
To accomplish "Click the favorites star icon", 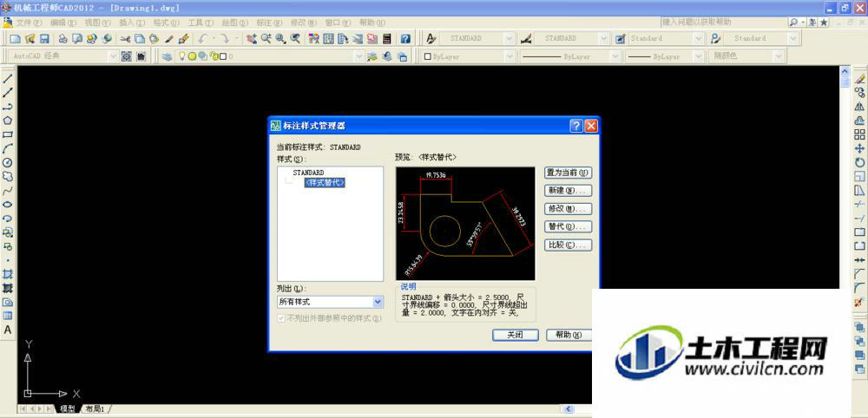I will coord(825,23).
